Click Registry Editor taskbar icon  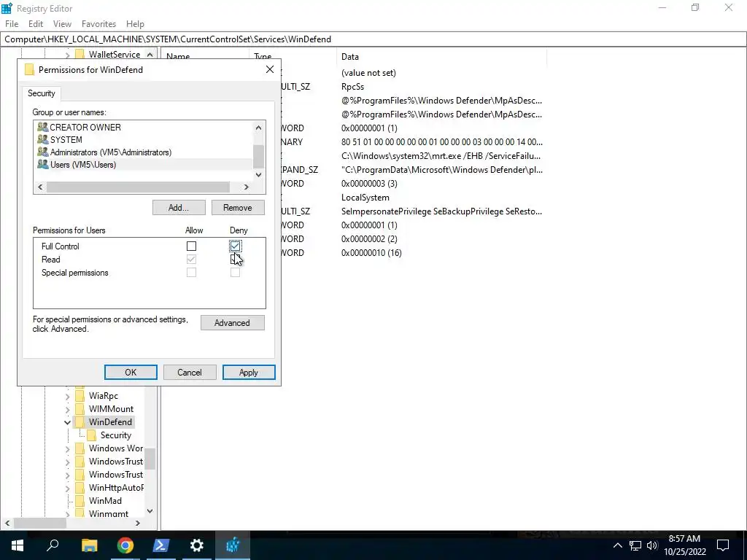233,545
